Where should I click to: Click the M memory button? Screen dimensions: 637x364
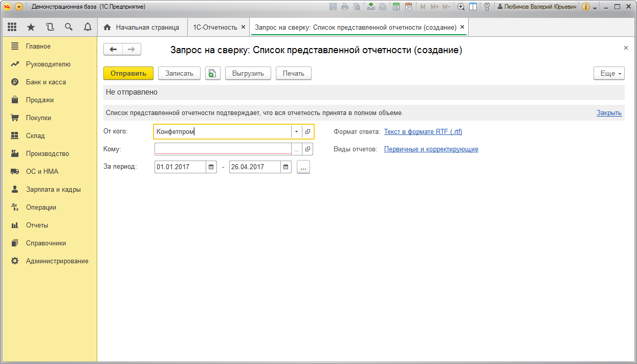(423, 7)
